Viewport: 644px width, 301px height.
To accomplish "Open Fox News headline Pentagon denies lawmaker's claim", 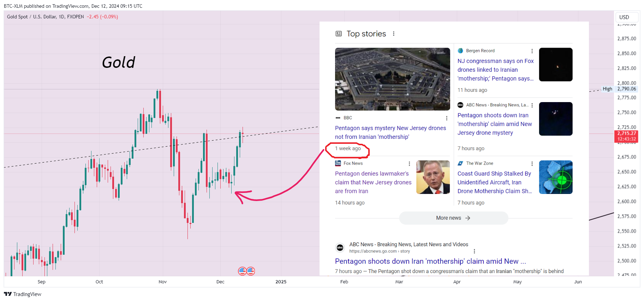I will (373, 182).
